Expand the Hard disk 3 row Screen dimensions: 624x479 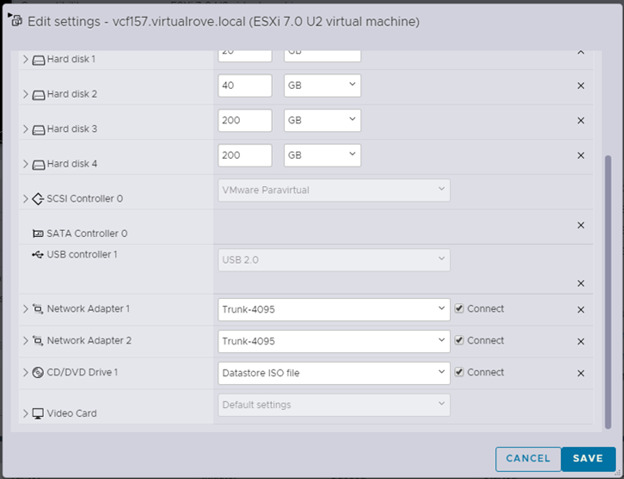pyautogui.click(x=26, y=129)
